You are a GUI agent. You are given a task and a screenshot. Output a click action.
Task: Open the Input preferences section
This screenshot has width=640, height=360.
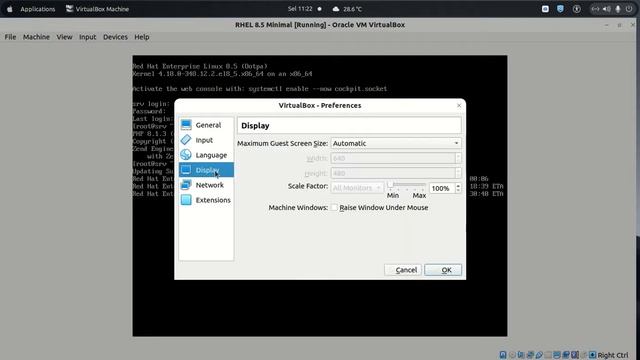click(x=206, y=140)
